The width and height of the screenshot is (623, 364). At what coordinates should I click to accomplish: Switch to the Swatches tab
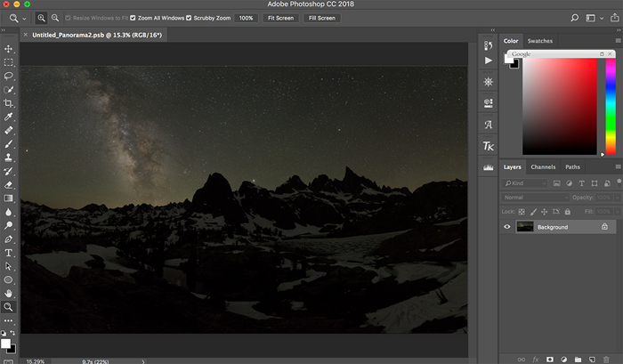(539, 41)
